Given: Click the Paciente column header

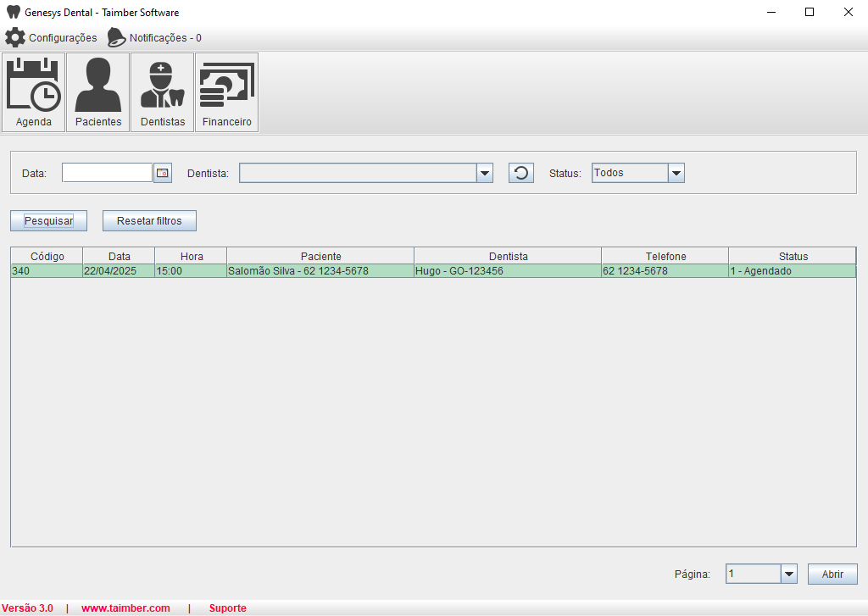Looking at the screenshot, I should coord(320,256).
